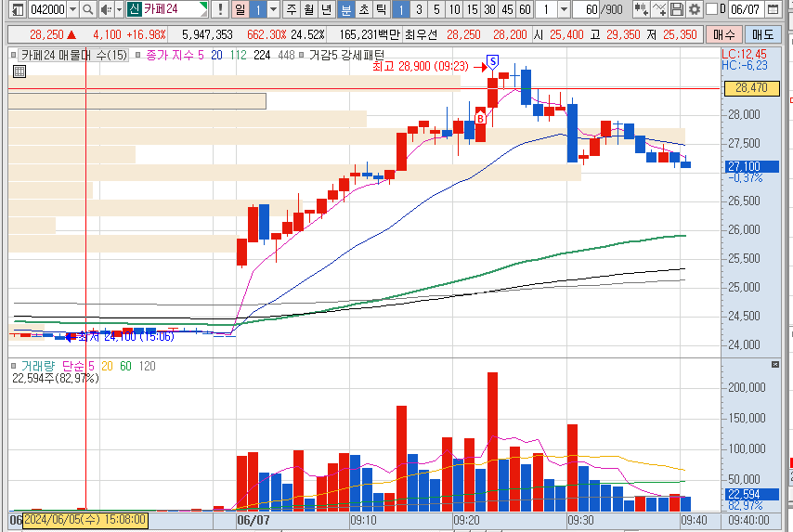The height and width of the screenshot is (532, 793).
Task: Click the blue S sell signal marker
Action: click(492, 63)
